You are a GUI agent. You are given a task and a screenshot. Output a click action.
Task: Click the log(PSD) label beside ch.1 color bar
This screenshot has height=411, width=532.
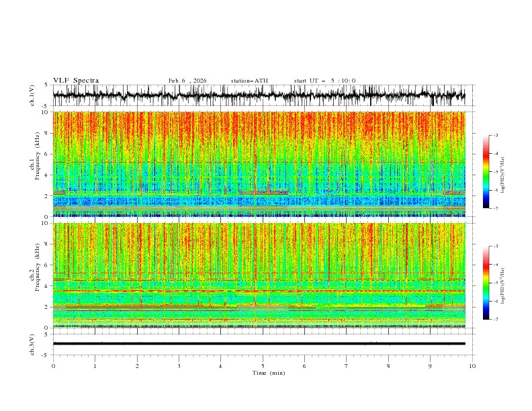coord(503,175)
